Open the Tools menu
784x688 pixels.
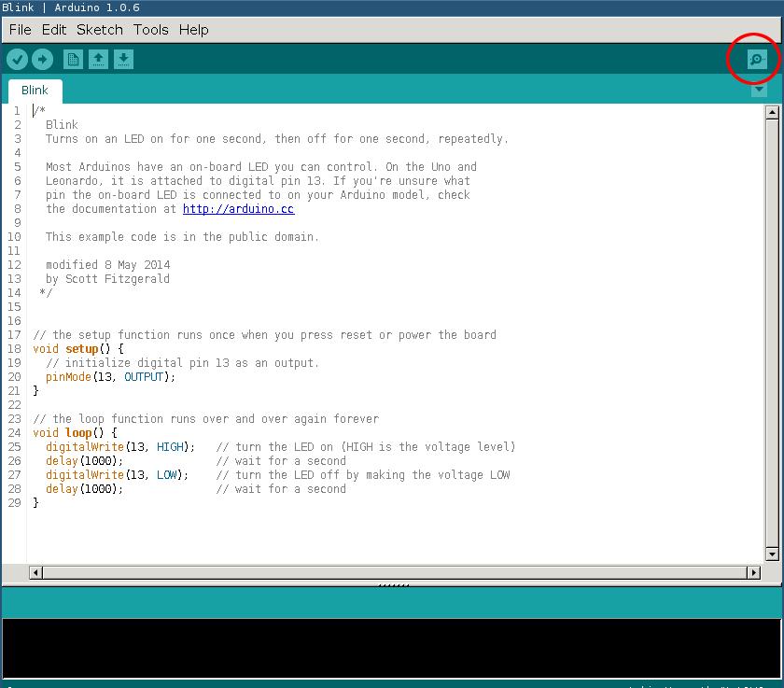coord(151,30)
